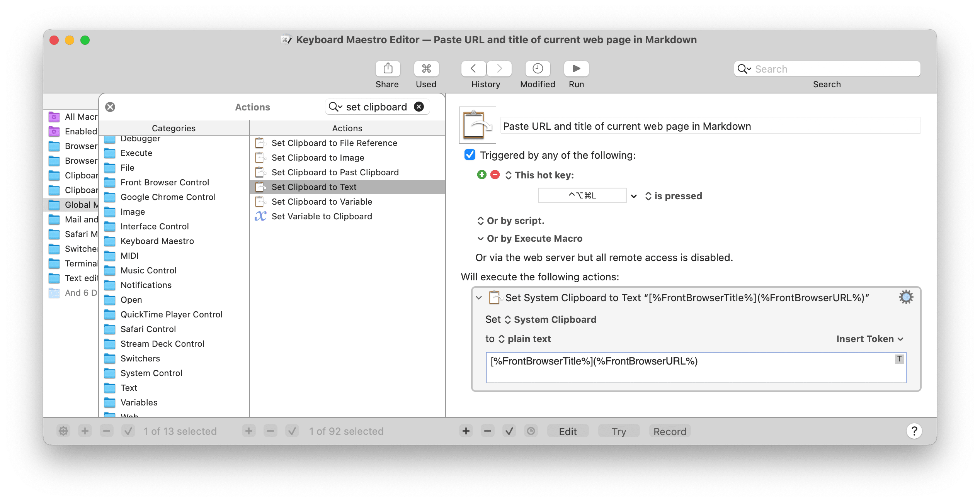Click the Share toolbar icon
Image resolution: width=980 pixels, height=502 pixels.
coord(388,69)
